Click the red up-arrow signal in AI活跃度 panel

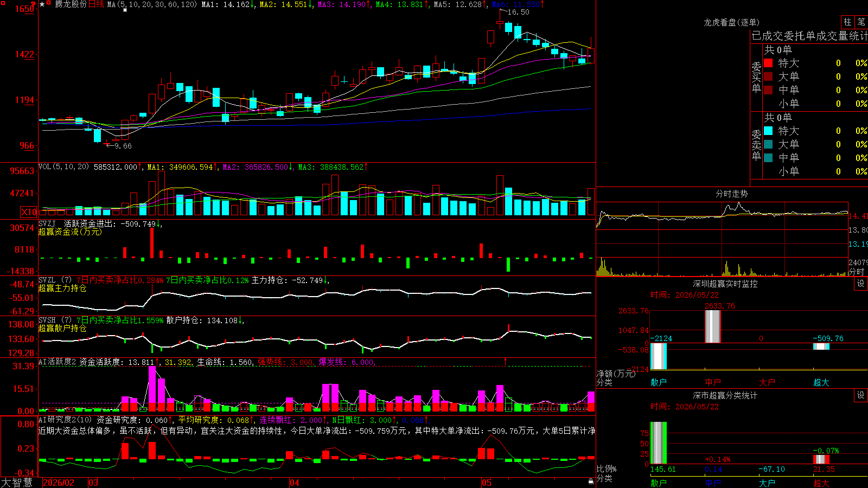pyautogui.click(x=506, y=361)
